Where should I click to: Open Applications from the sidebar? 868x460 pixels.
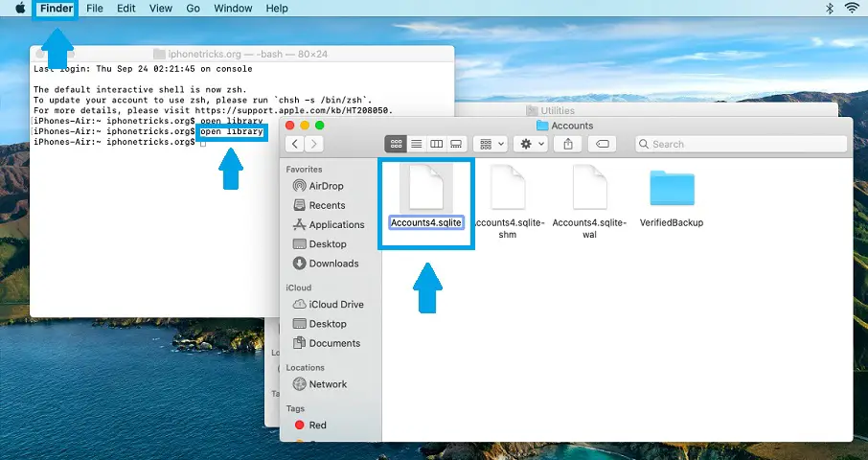(336, 224)
